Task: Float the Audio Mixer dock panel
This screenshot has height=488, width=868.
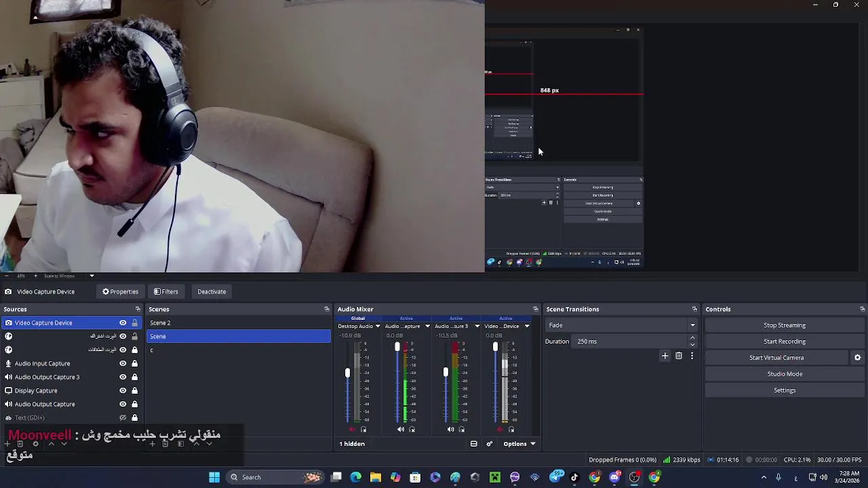Action: click(535, 309)
